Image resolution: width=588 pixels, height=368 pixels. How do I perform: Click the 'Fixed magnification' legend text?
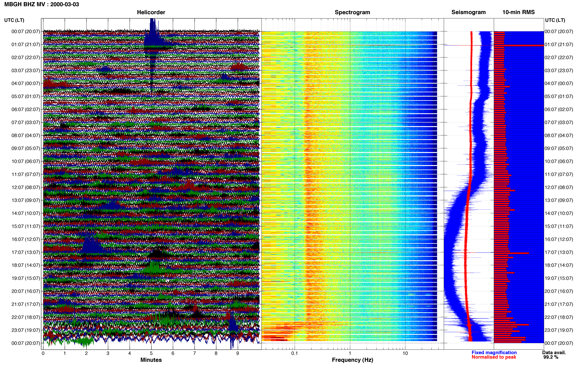pyautogui.click(x=494, y=352)
